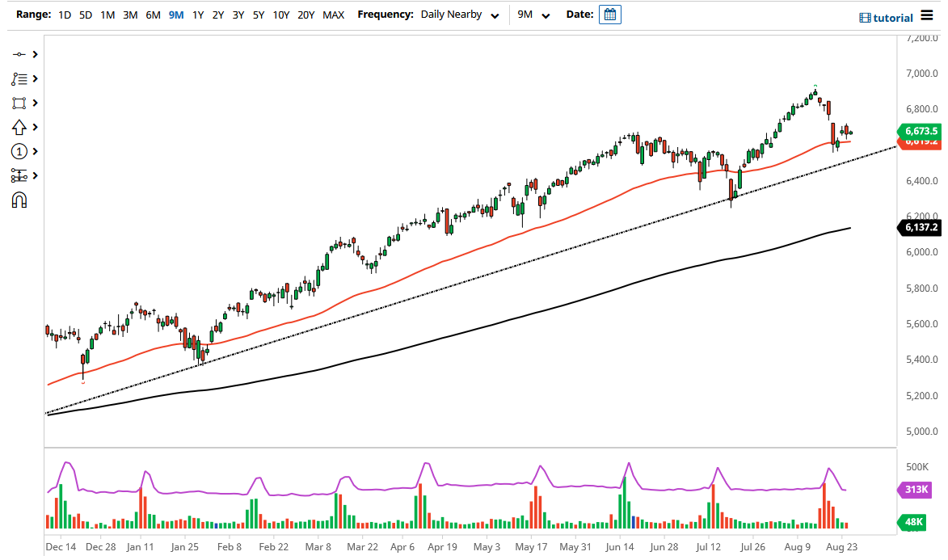This screenshot has width=948, height=560.
Task: Open the measurement/sliders drawing tool
Action: (x=20, y=175)
